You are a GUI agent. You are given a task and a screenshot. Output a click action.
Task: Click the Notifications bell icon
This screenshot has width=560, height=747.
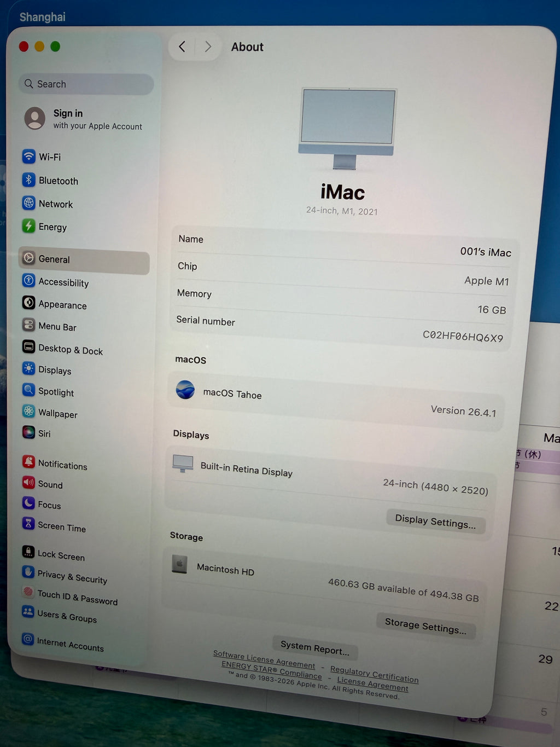28,462
